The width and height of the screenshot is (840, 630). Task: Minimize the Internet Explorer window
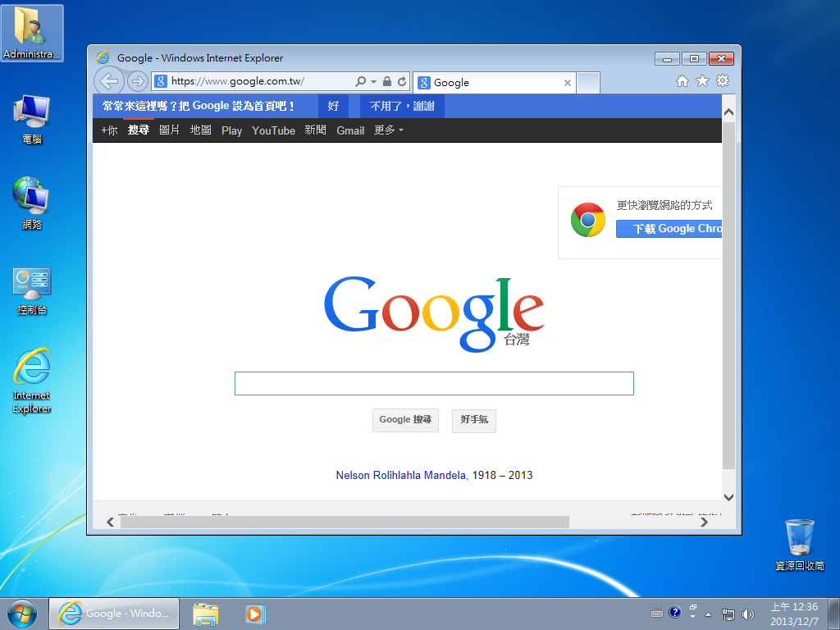[x=667, y=58]
